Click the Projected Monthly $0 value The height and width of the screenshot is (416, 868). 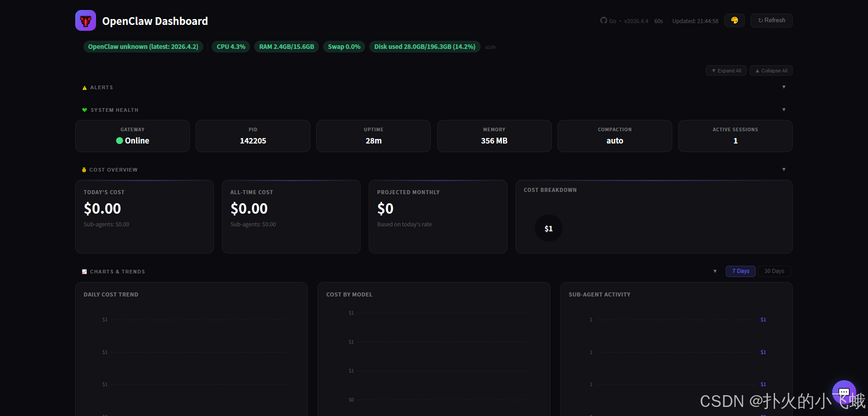click(386, 209)
